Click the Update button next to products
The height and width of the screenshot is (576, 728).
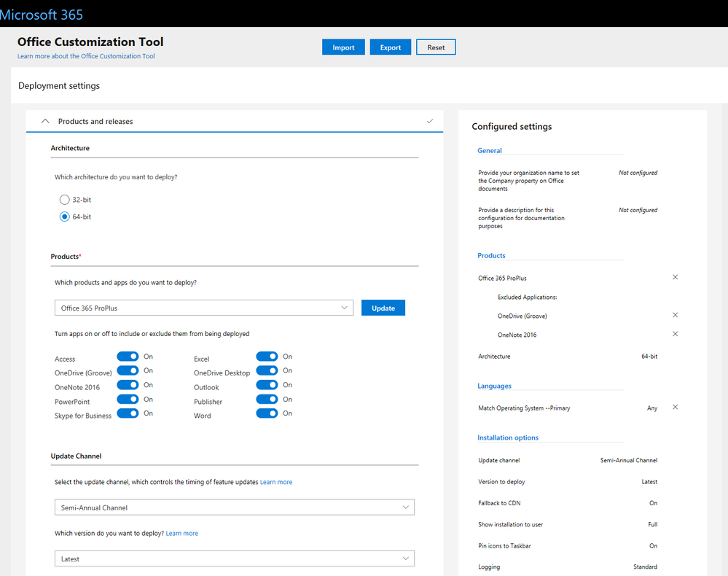[383, 308]
